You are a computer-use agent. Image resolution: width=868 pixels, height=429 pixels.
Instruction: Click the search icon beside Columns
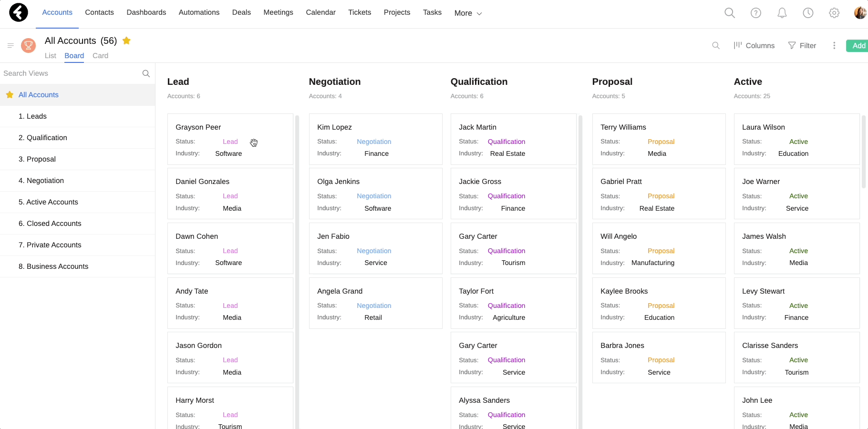[x=716, y=45]
